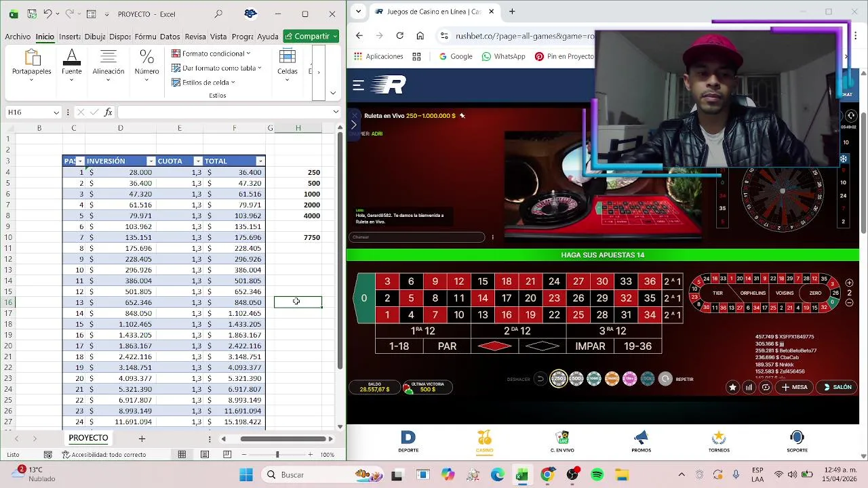
Task: Click the Excel horizontal scrollbar
Action: (x=282, y=439)
